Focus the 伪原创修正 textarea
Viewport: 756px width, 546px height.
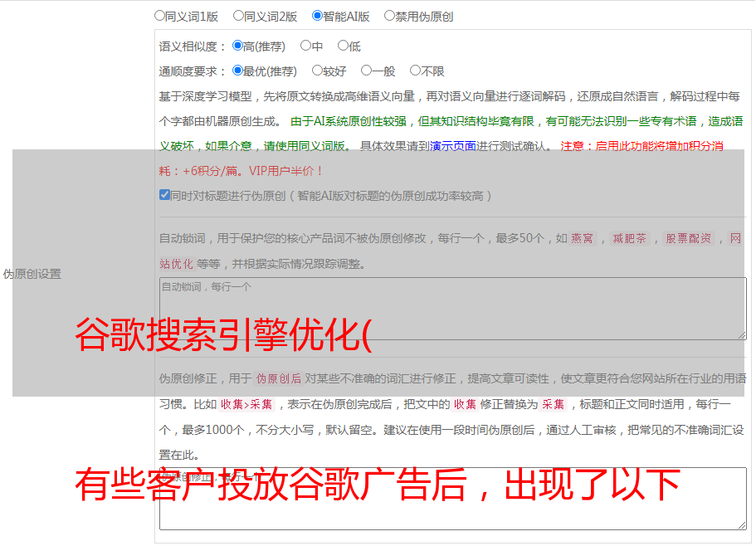(453, 499)
